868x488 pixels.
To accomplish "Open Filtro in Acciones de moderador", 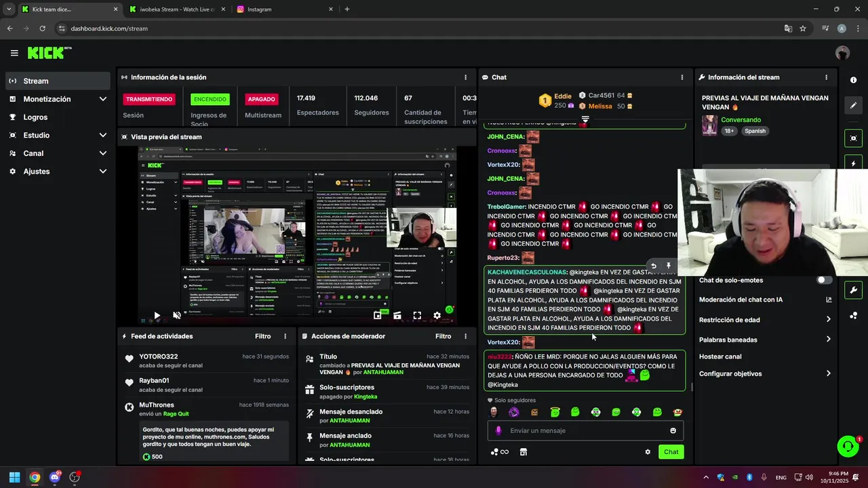I will click(443, 336).
